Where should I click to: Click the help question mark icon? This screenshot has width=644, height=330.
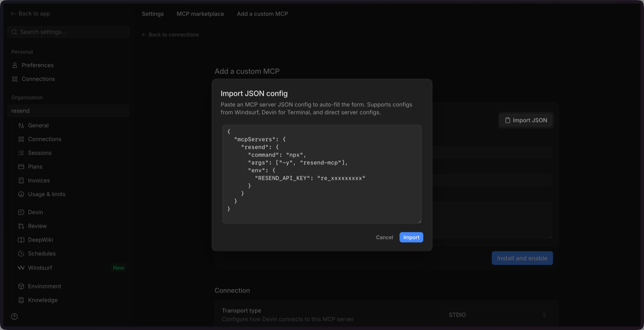point(14,316)
